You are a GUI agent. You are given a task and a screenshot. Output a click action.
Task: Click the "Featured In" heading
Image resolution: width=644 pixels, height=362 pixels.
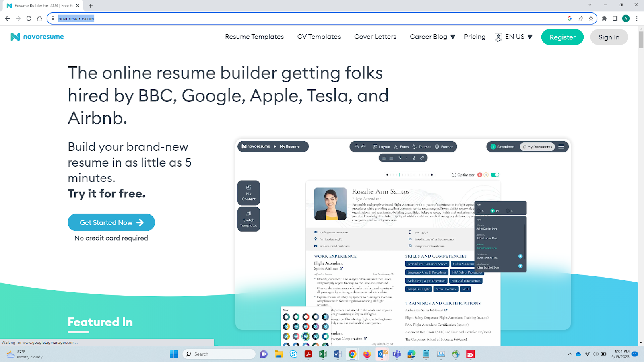100,322
